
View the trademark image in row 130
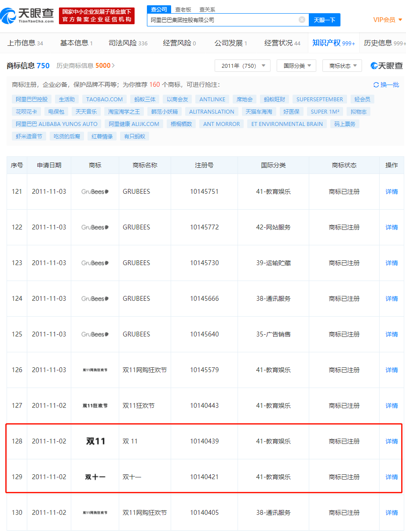pyautogui.click(x=95, y=513)
